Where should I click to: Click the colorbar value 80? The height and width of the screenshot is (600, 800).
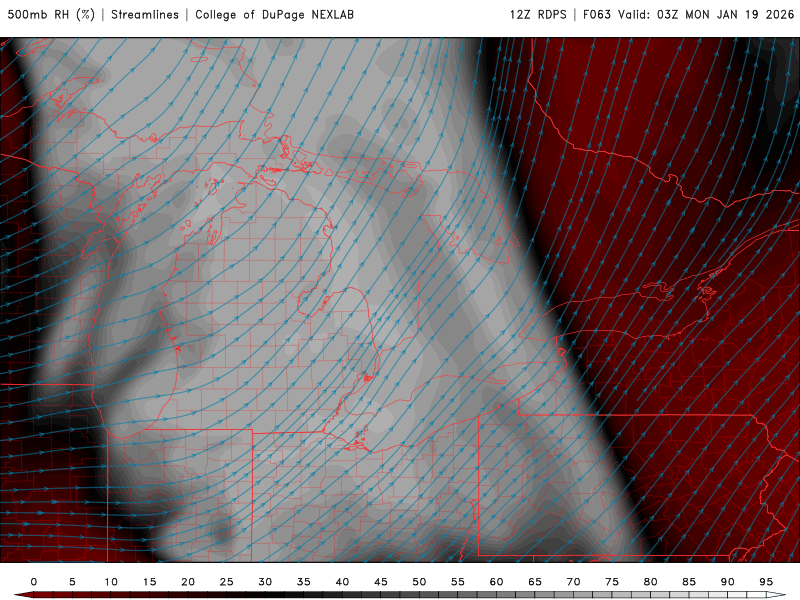(651, 582)
